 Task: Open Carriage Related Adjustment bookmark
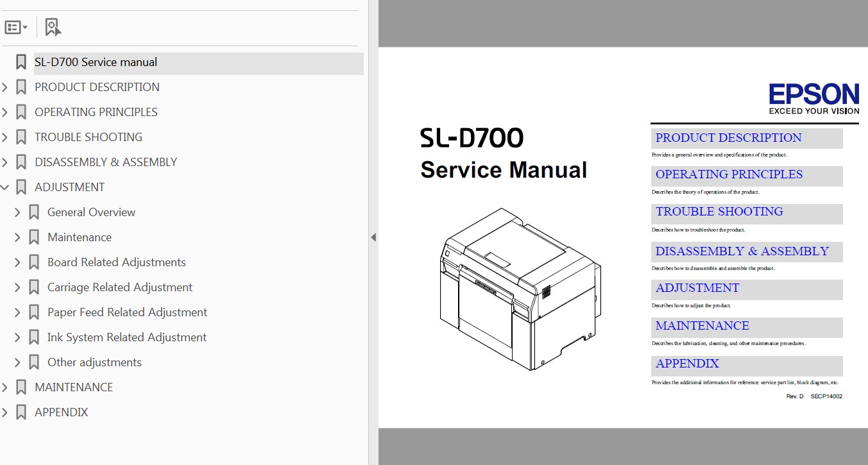coord(120,287)
